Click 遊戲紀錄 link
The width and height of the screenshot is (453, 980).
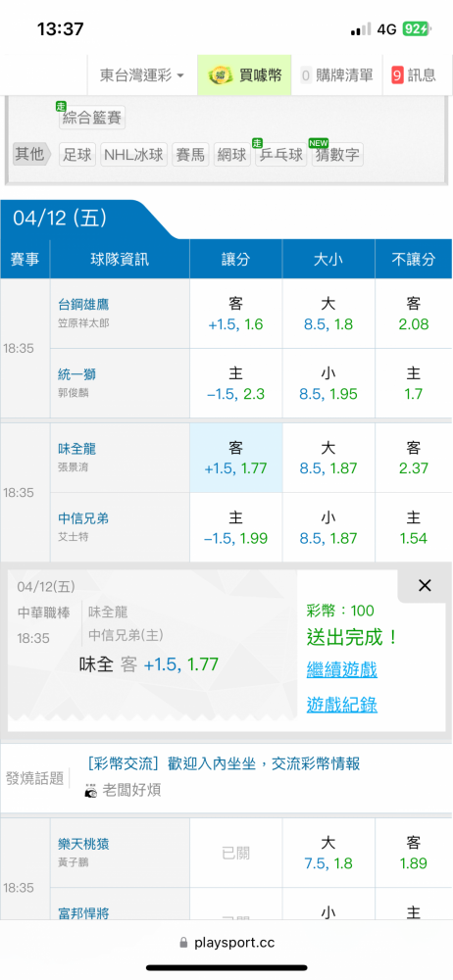click(x=341, y=705)
